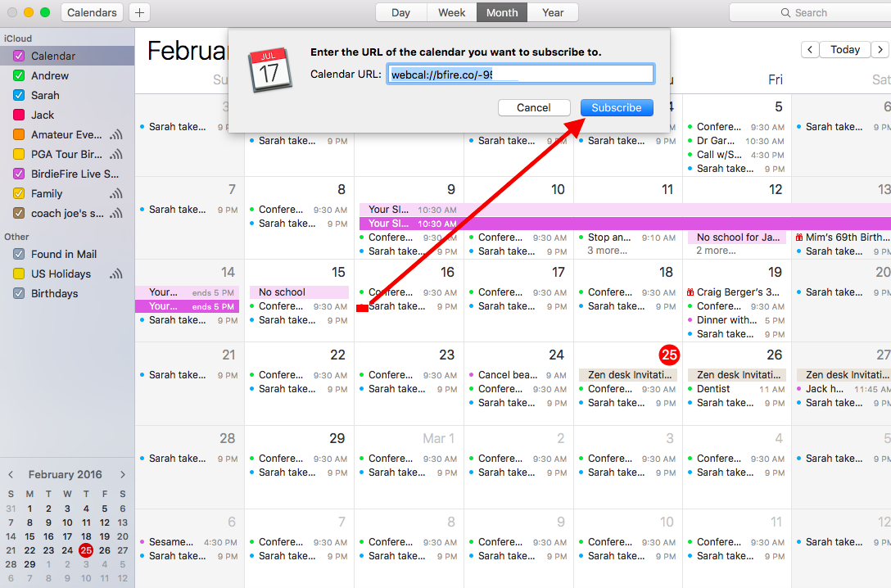Click the shared icon next to Amateur Eve...
The height and width of the screenshot is (588, 891).
116,134
